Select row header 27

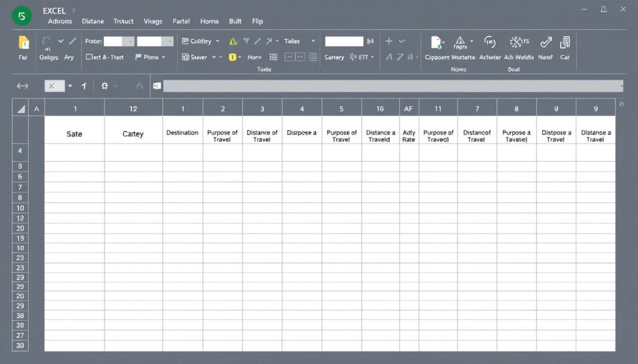click(x=21, y=335)
